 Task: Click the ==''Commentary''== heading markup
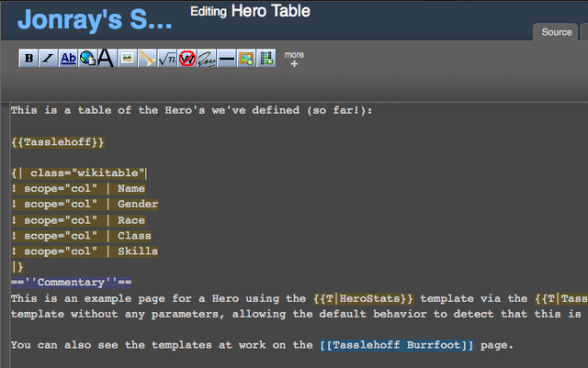coord(72,282)
